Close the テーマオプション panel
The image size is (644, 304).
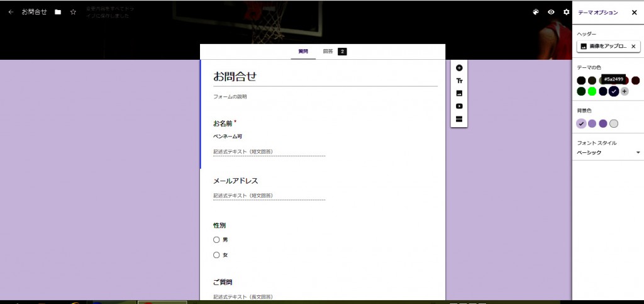[634, 12]
